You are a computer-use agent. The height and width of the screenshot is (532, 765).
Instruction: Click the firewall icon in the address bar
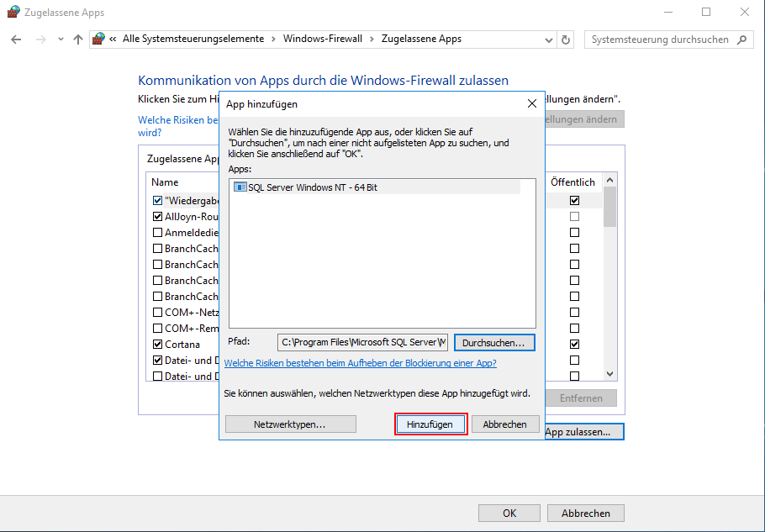pyautogui.click(x=98, y=39)
